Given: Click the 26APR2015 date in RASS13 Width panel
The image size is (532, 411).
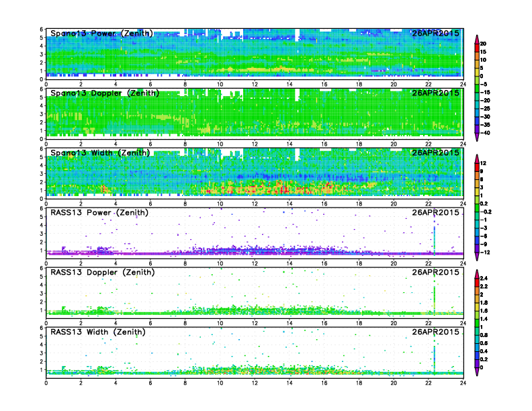Looking at the screenshot, I should point(436,332).
